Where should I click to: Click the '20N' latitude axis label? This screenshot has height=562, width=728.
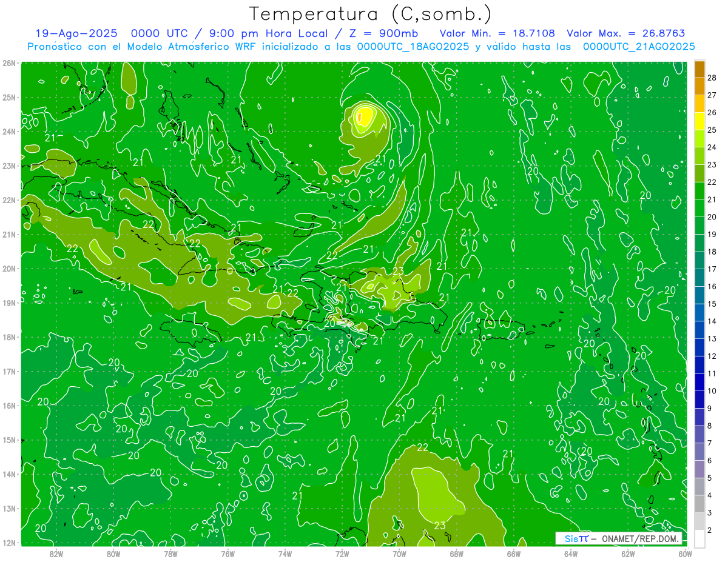(x=9, y=269)
